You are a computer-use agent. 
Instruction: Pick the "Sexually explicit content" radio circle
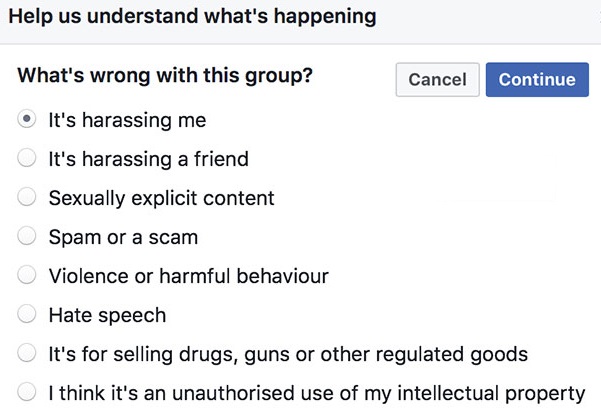tap(28, 198)
